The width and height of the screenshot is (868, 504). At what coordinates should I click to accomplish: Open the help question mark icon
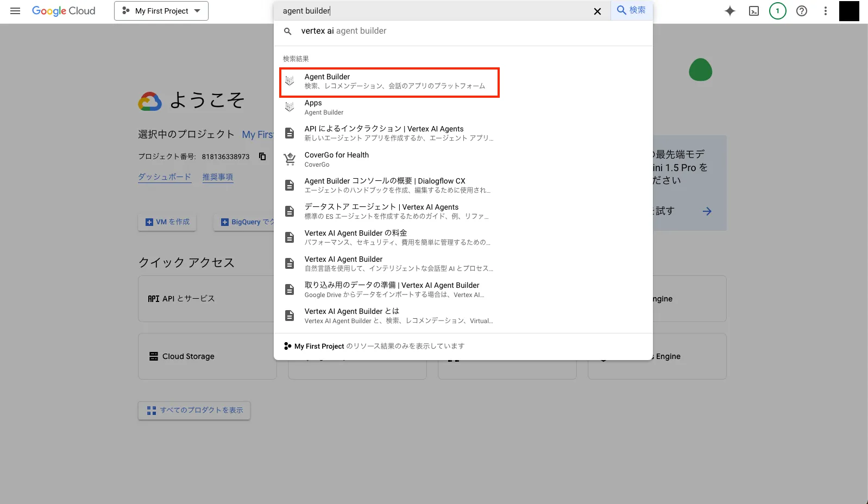[x=802, y=11]
